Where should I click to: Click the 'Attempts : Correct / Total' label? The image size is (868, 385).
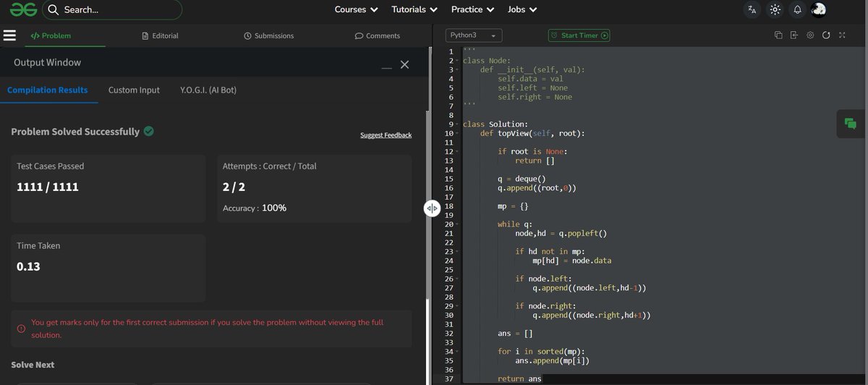pos(269,166)
